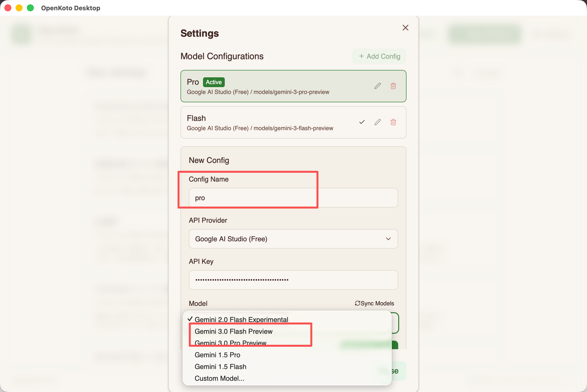587x392 pixels.
Task: Close Settings dialog with X icon
Action: pyautogui.click(x=405, y=28)
